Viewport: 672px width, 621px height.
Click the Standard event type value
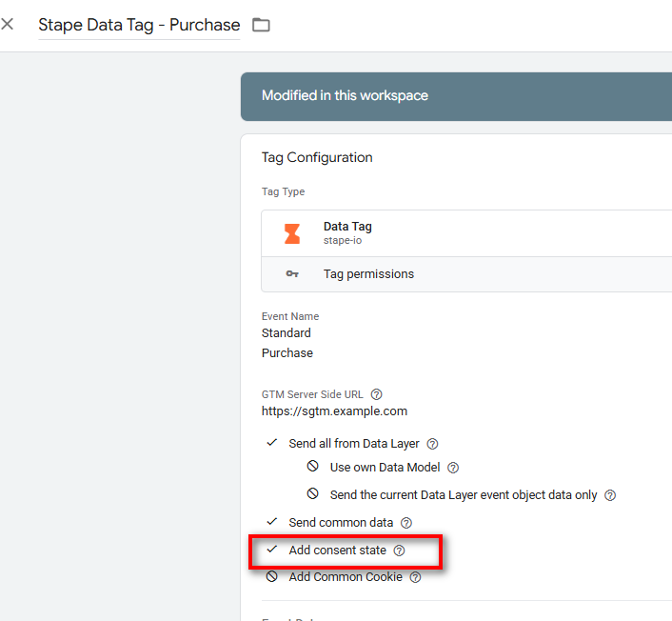[x=287, y=332]
